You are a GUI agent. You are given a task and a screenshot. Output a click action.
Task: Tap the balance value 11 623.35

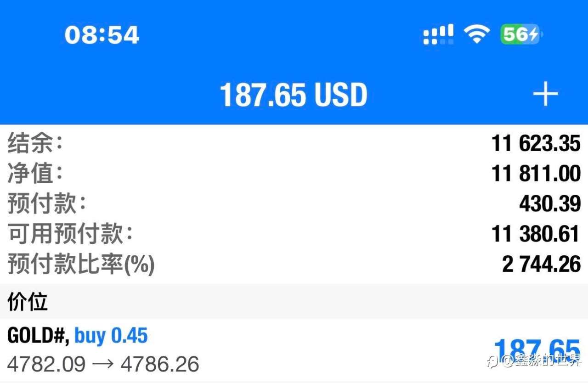[x=536, y=144]
